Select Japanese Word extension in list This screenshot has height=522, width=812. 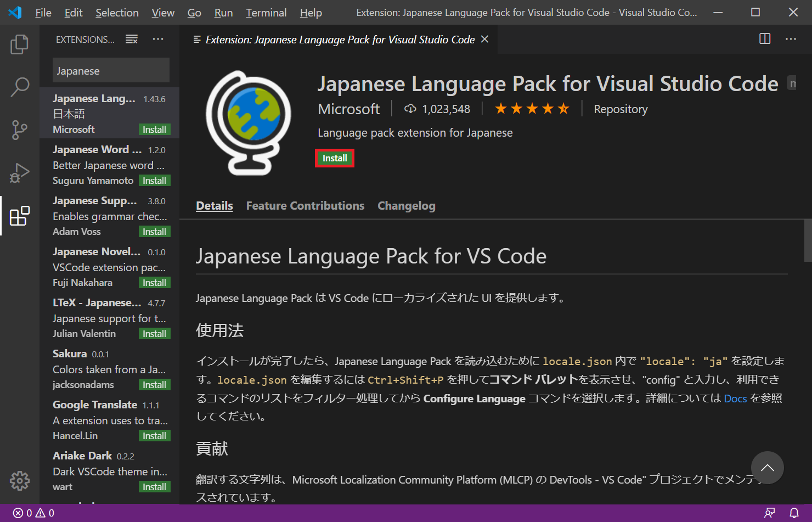coord(110,164)
